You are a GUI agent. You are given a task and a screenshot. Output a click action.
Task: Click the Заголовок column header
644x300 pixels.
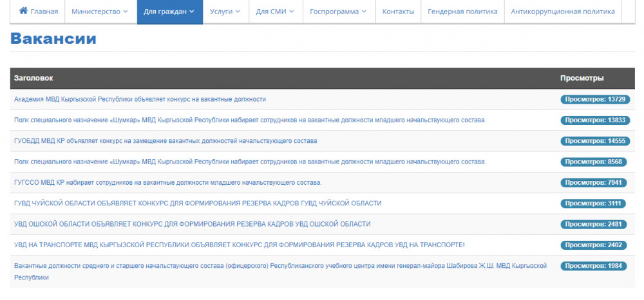33,78
